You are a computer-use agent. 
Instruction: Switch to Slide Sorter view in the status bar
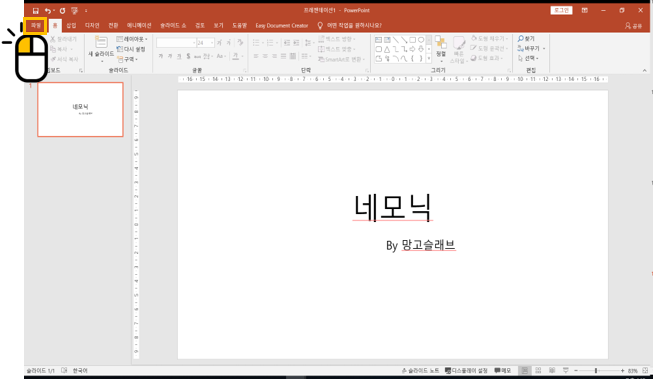click(538, 370)
